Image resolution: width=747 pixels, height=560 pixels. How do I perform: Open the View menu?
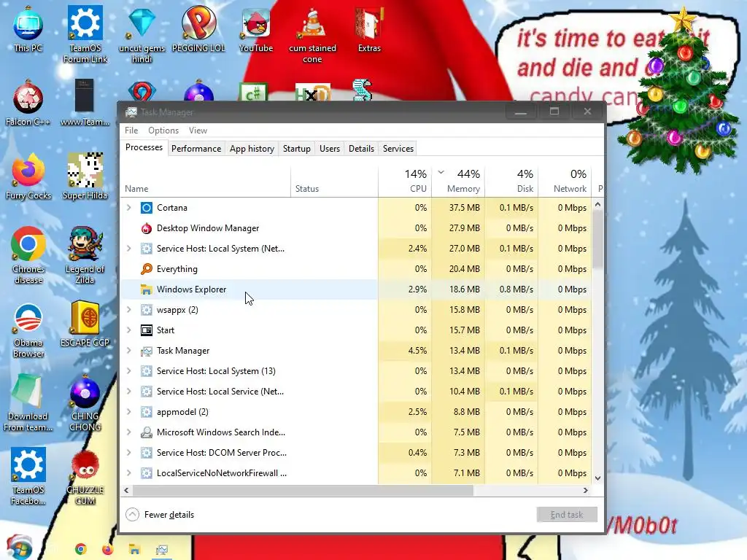198,131
